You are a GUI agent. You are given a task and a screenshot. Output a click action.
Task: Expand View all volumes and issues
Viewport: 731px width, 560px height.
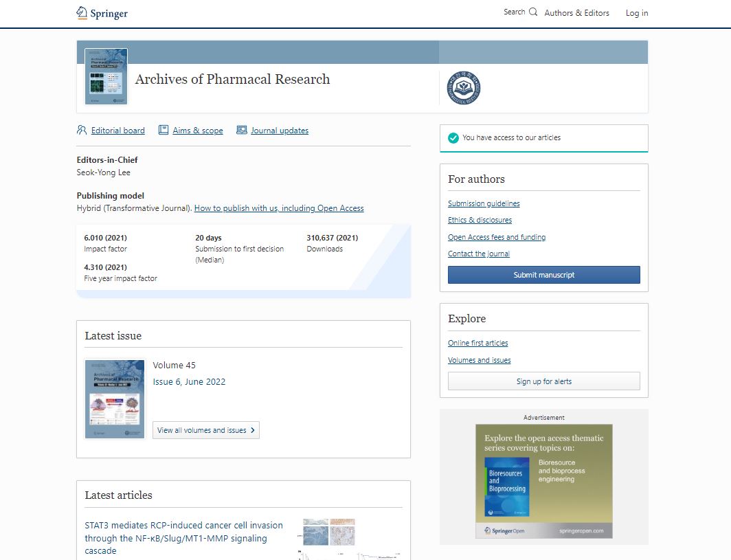pyautogui.click(x=206, y=430)
